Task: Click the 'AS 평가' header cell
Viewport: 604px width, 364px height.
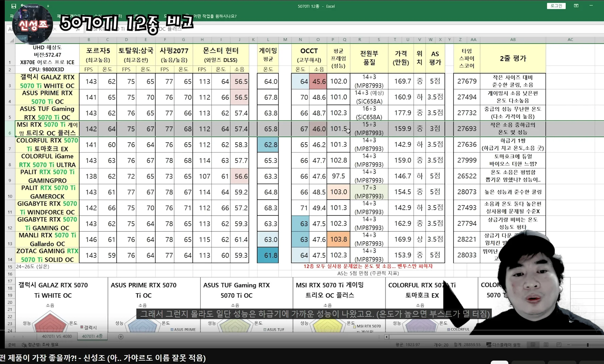Action: coord(435,58)
